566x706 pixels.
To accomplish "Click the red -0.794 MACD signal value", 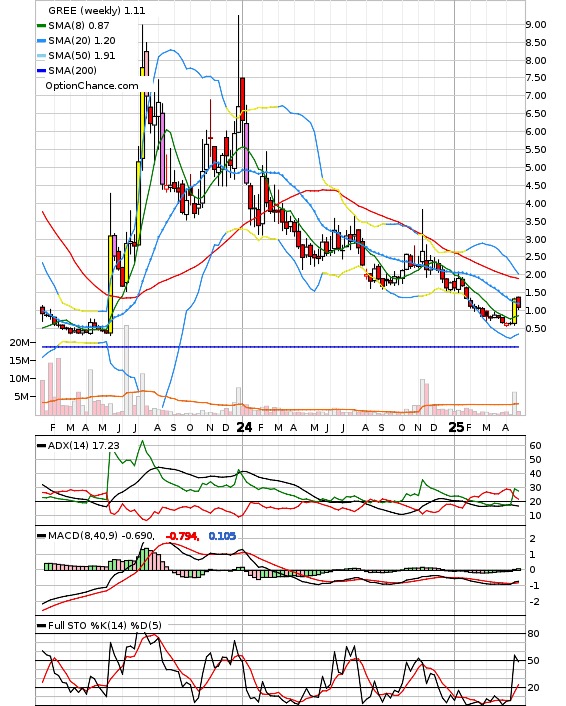I will tap(182, 536).
